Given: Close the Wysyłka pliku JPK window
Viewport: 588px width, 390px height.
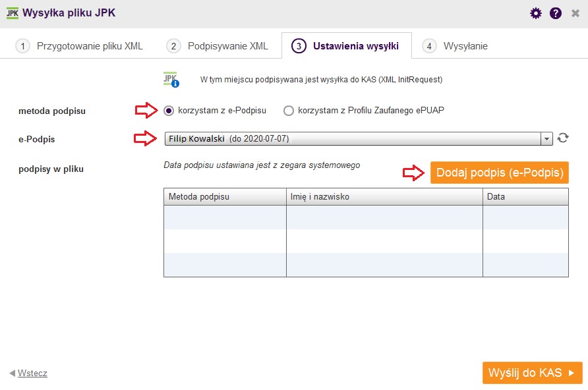Looking at the screenshot, I should (575, 13).
